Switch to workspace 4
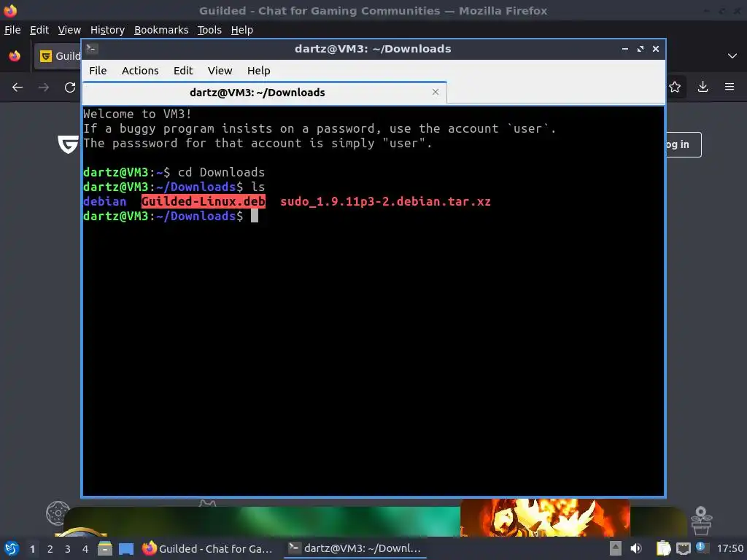Screen dimensions: 747x560 coord(85,549)
